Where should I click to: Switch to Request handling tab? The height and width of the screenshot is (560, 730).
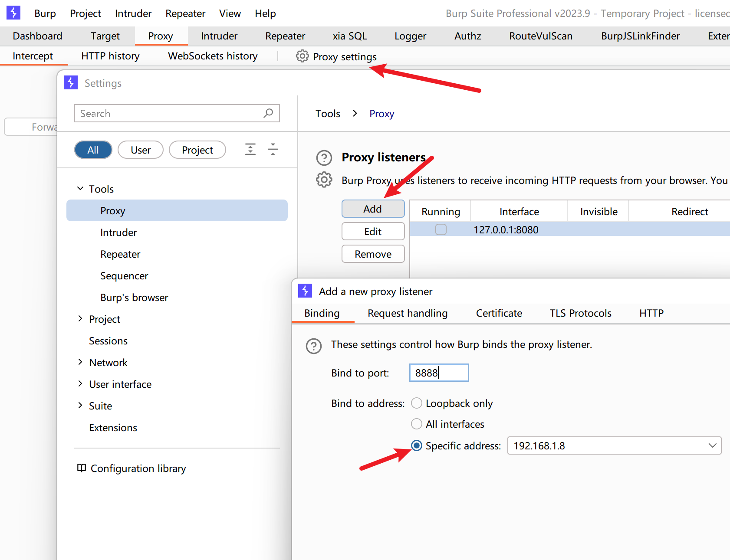tap(408, 313)
